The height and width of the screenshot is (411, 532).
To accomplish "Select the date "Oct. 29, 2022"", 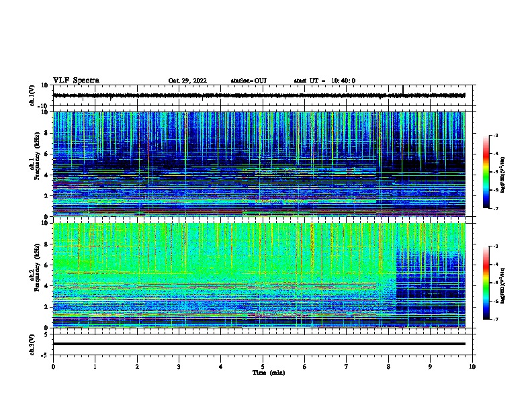I will click(187, 81).
